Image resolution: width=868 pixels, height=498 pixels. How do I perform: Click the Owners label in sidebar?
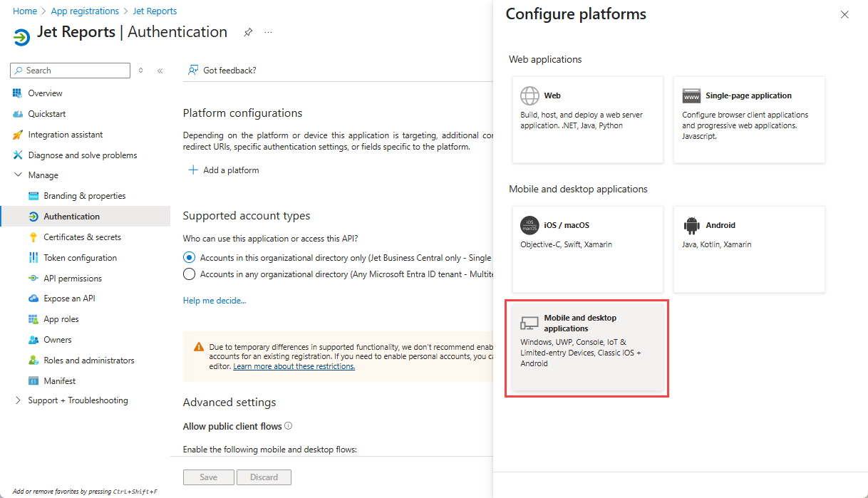coord(58,340)
